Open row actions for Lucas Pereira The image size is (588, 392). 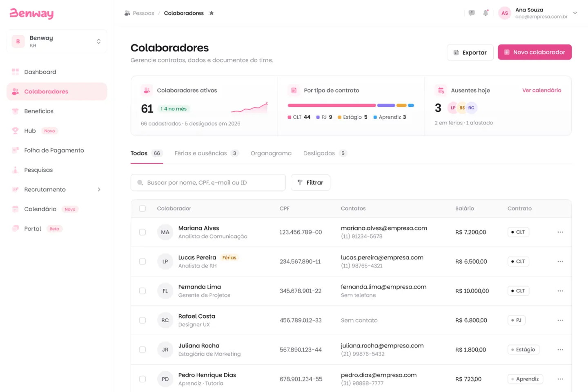pos(560,261)
